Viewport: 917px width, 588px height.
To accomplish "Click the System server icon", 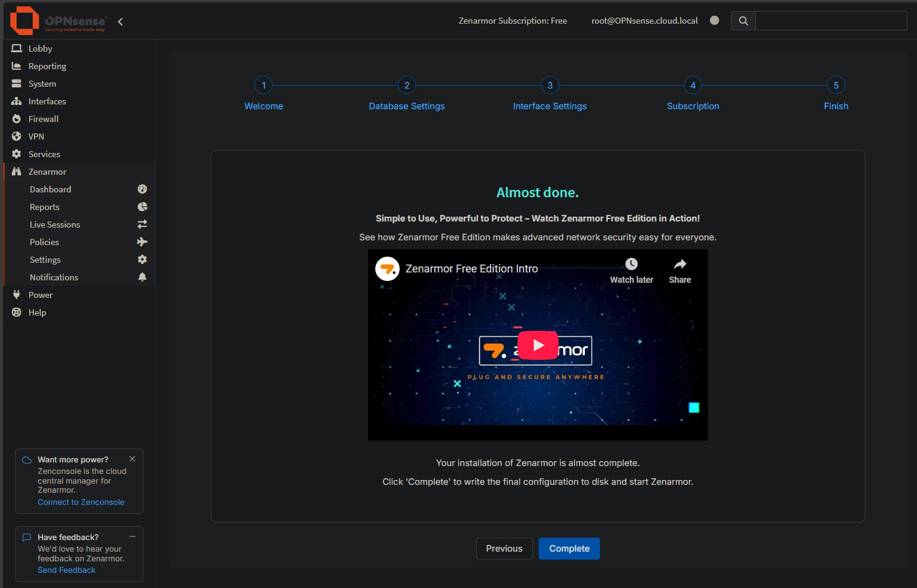I will point(16,83).
